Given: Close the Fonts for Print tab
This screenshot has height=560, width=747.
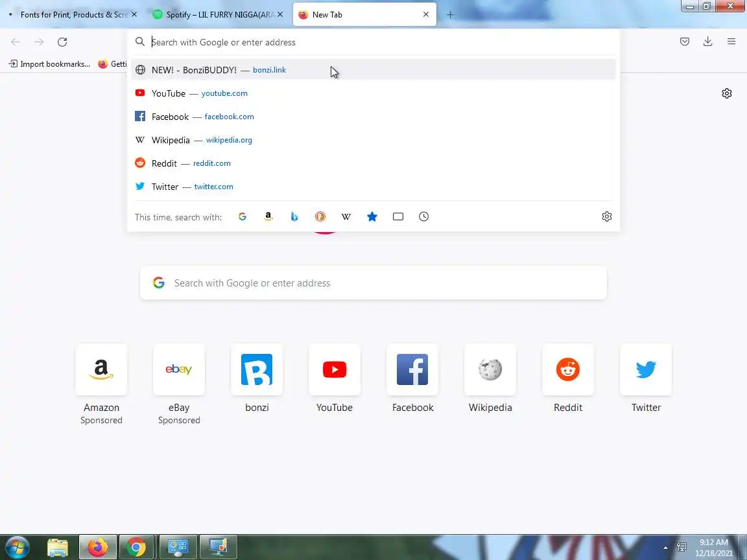Looking at the screenshot, I should coord(134,15).
